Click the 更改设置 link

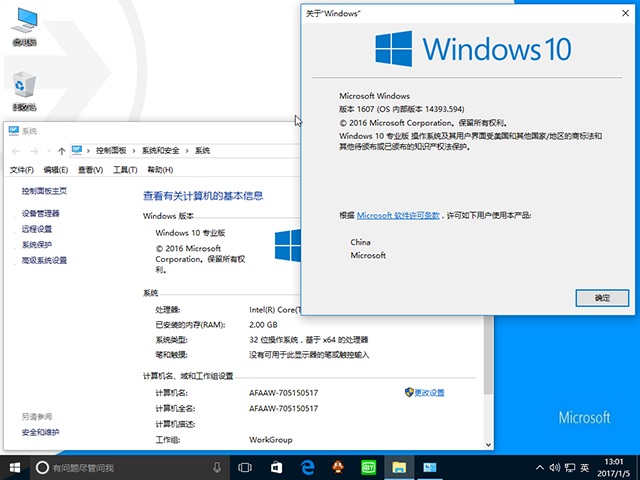429,393
